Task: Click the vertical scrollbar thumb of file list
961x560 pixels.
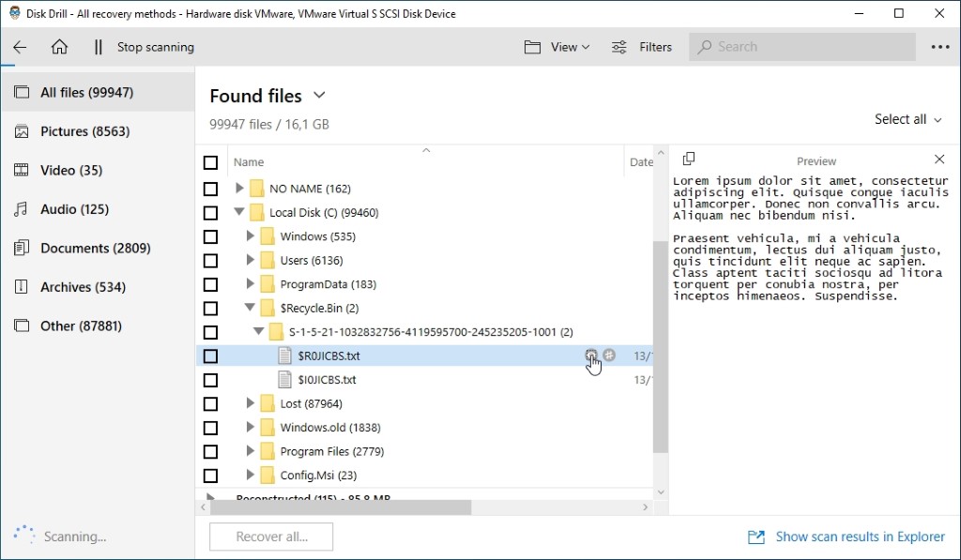Action: (x=660, y=347)
